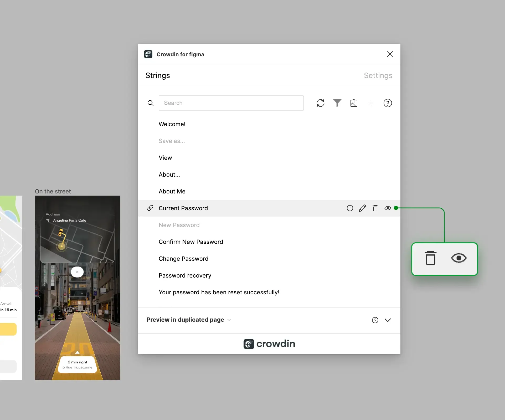The width and height of the screenshot is (505, 420).
Task: Click the upload/export icon
Action: pos(354,103)
